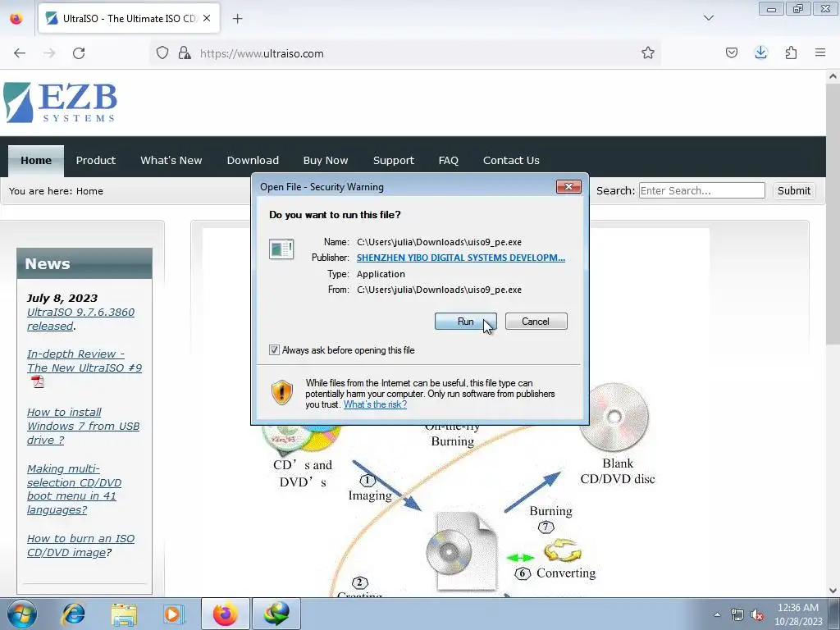Select the UltraISO tab

[129, 18]
